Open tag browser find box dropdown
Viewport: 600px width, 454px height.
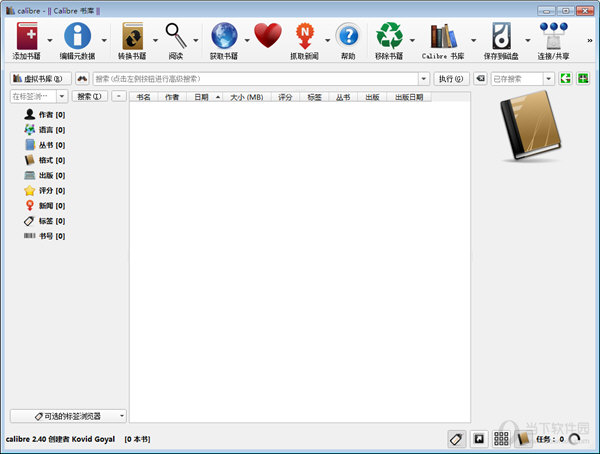[x=62, y=96]
